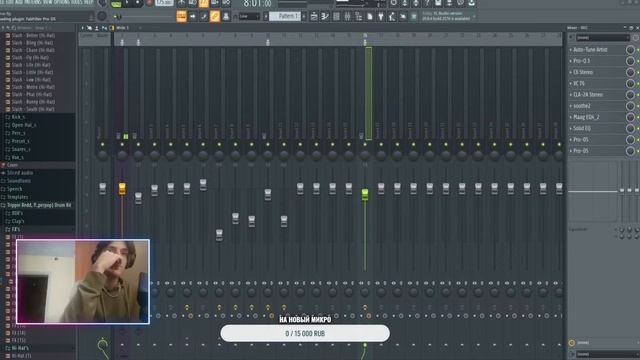Image resolution: width=640 pixels, height=360 pixels.
Task: Toggle the mute LED on mixer insert 1
Action: click(x=122, y=144)
